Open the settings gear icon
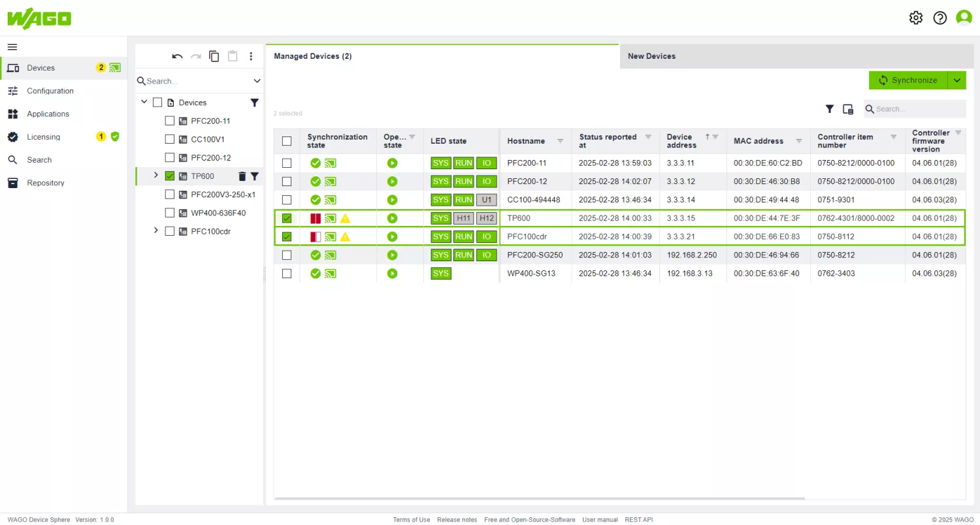This screenshot has height=525, width=980. coord(916,18)
